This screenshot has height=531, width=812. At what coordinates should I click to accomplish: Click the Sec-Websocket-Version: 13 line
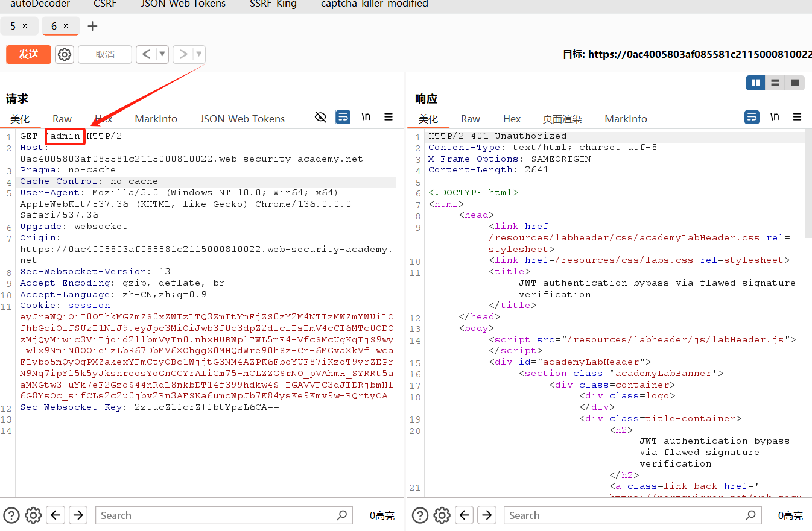pyautogui.click(x=95, y=272)
